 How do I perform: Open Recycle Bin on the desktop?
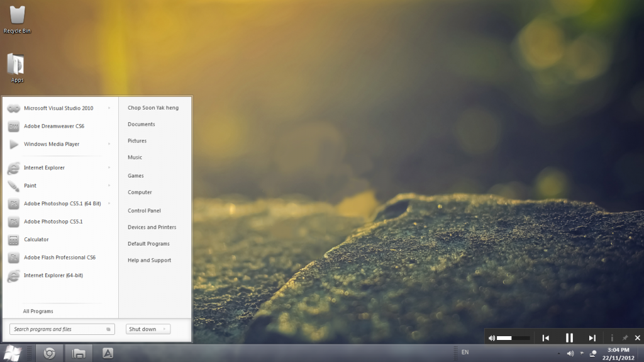point(17,16)
